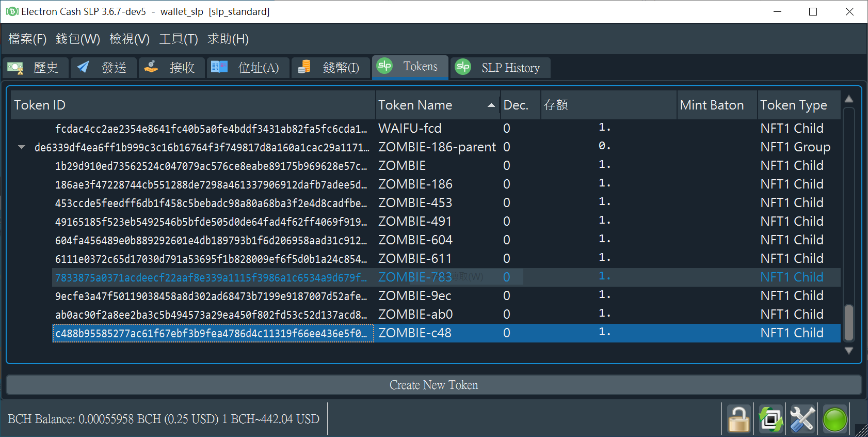868x437 pixels.
Task: Click token ID starting with 1b29d910ed7
Action: point(211,166)
